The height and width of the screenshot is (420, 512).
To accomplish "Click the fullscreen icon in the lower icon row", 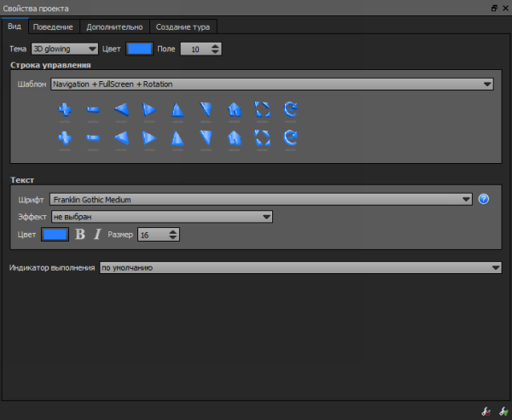I will coord(263,137).
